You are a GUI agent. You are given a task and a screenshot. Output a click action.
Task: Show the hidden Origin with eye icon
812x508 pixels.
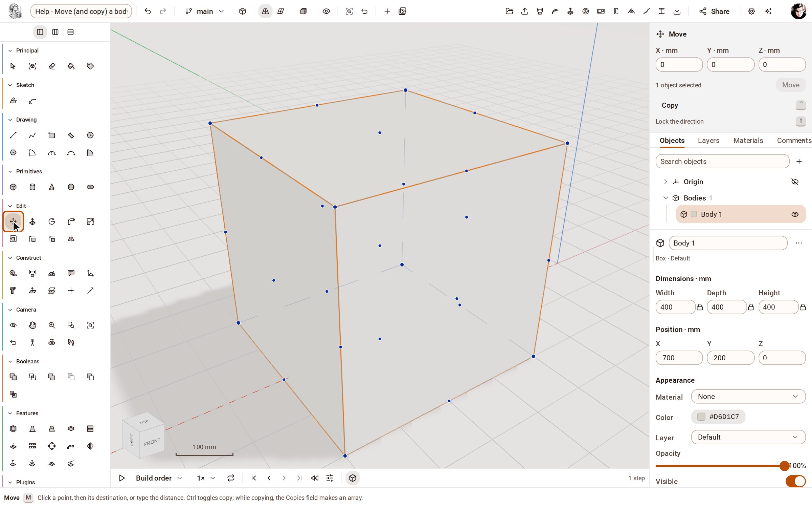pyautogui.click(x=795, y=182)
